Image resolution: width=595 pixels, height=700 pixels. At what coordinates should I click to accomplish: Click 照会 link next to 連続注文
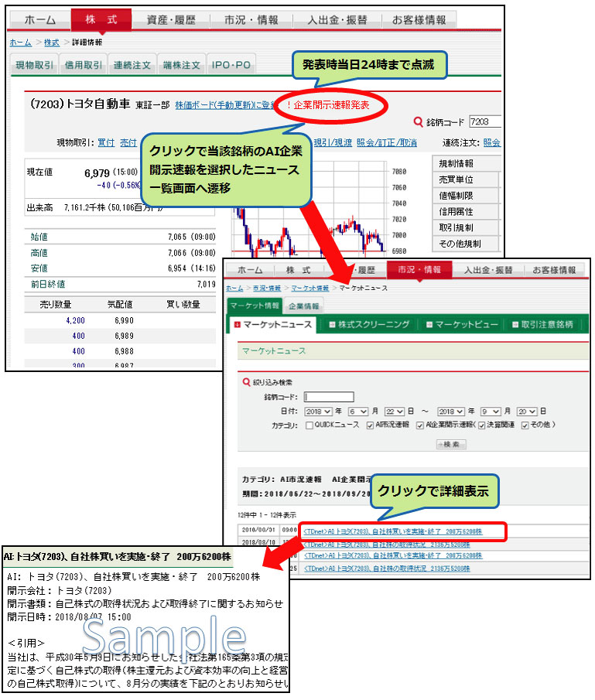[492, 142]
